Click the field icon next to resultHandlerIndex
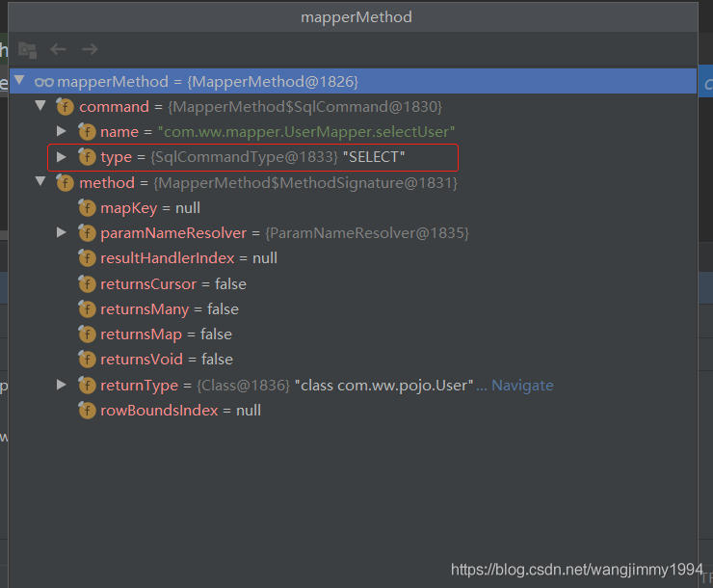The image size is (713, 588). coord(87,257)
